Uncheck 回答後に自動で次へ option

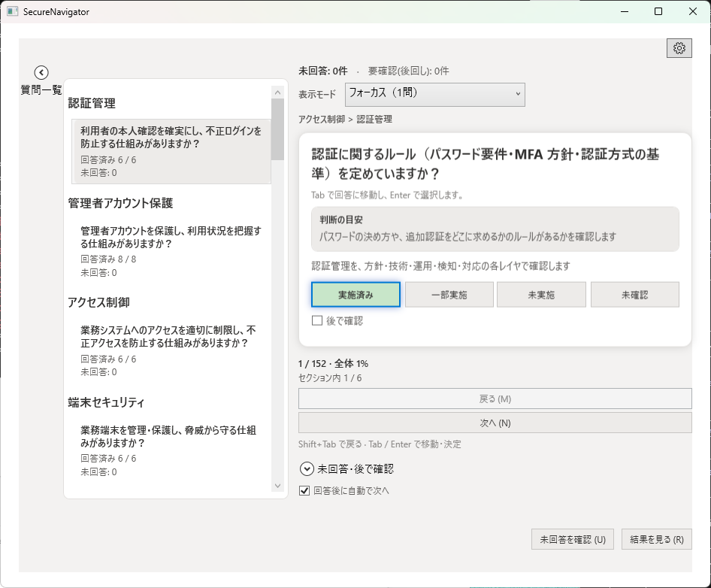pos(303,491)
